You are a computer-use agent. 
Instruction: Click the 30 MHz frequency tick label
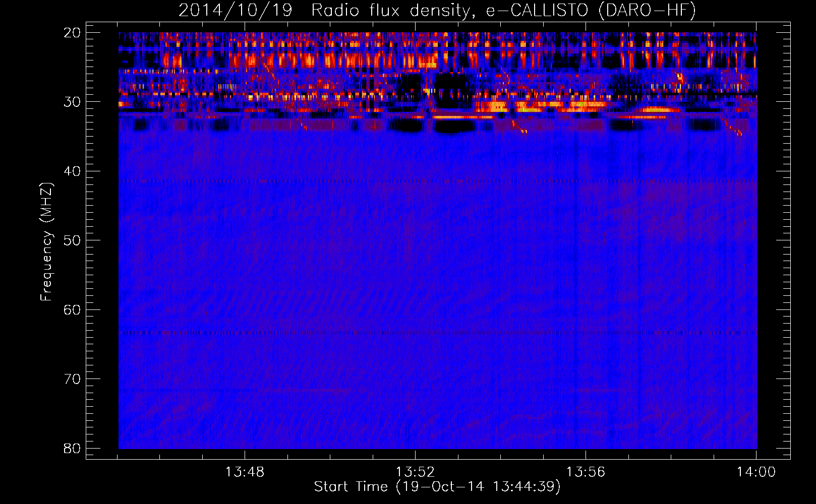[72, 102]
